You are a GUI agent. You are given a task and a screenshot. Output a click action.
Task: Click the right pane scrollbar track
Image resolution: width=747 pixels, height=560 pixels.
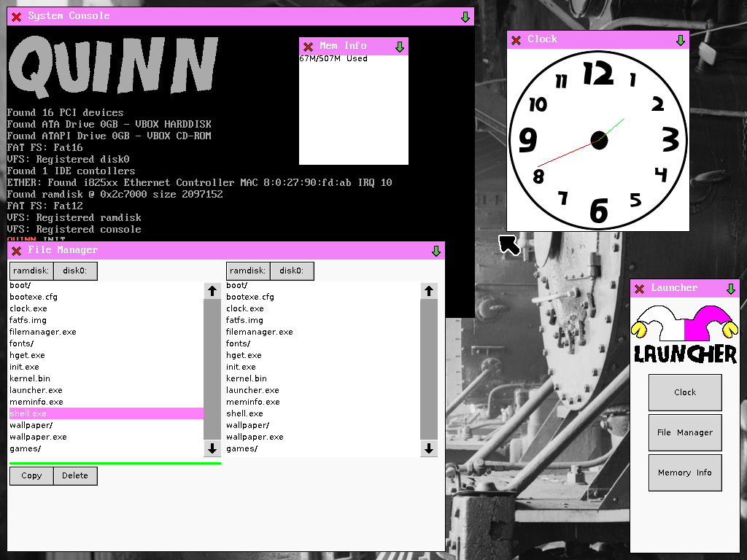(x=429, y=370)
